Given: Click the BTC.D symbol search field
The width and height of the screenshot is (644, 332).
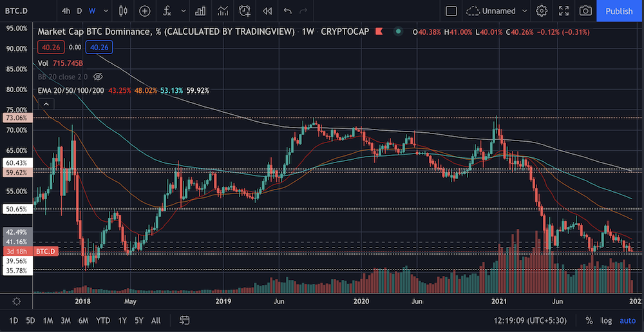Looking at the screenshot, I should 17,11.
